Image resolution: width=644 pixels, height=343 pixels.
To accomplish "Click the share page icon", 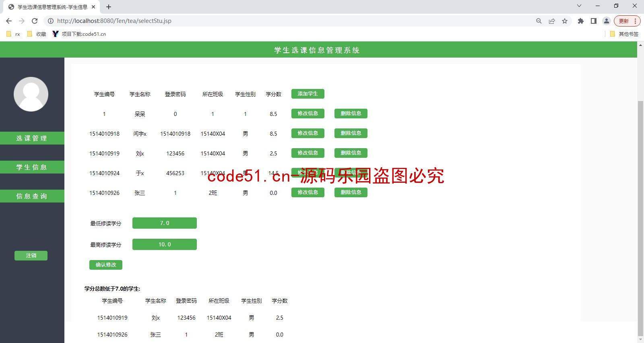I will point(552,21).
